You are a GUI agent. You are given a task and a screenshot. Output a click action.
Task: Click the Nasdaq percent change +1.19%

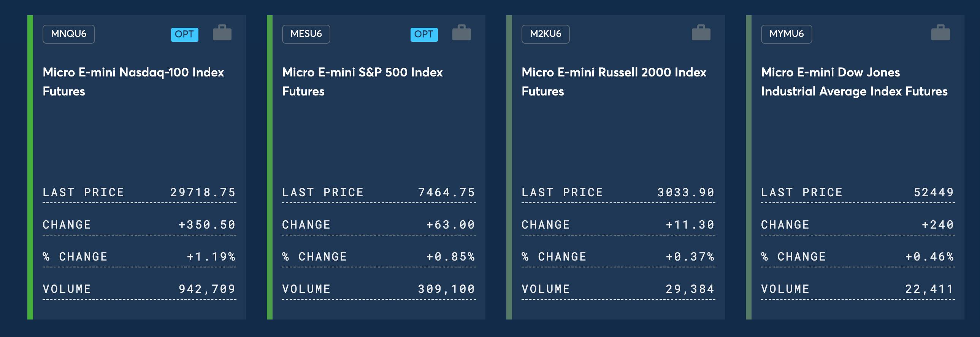pos(211,257)
